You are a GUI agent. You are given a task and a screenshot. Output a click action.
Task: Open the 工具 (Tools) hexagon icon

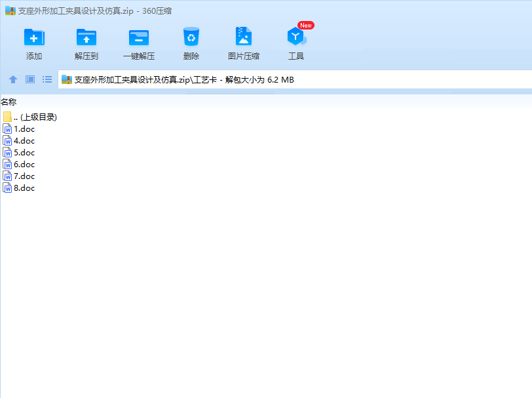(x=296, y=36)
